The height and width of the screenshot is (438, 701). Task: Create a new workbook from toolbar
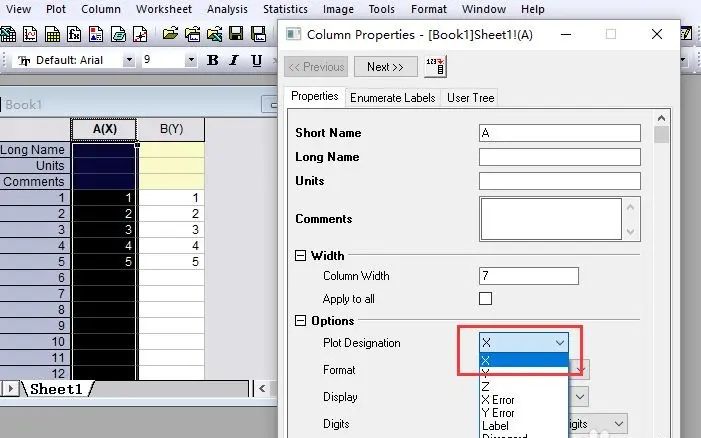[x=8, y=34]
